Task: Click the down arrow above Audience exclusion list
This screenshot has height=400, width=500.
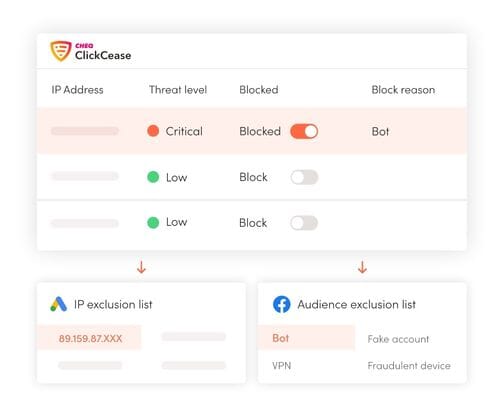Action: point(362,267)
